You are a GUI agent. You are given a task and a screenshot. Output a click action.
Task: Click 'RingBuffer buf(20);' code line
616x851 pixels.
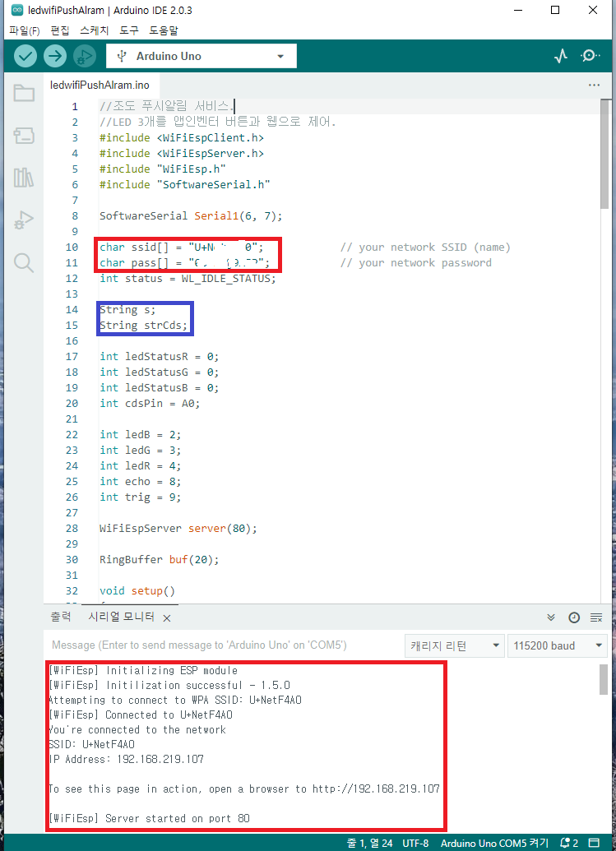click(x=159, y=560)
